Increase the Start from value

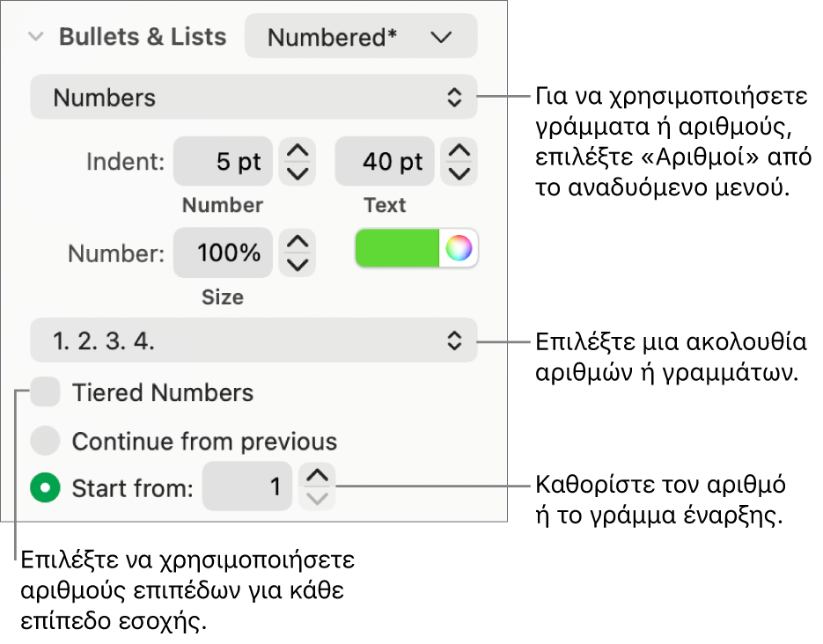pyautogui.click(x=318, y=476)
